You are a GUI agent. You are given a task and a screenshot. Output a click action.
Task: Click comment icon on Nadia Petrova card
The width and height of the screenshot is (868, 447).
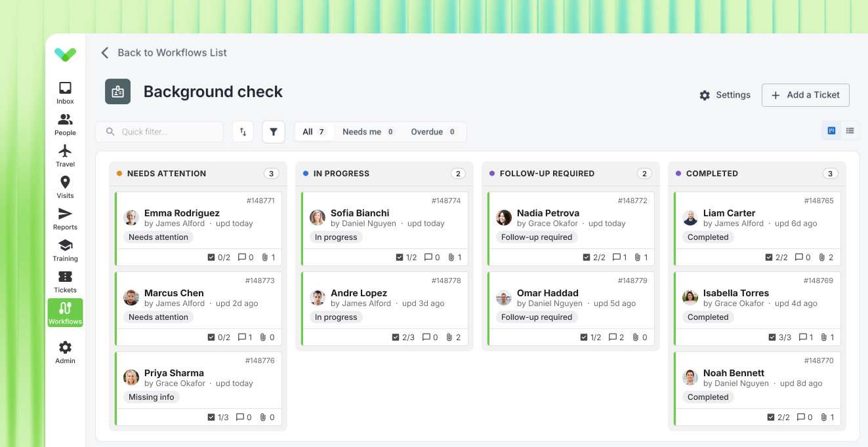(x=616, y=258)
